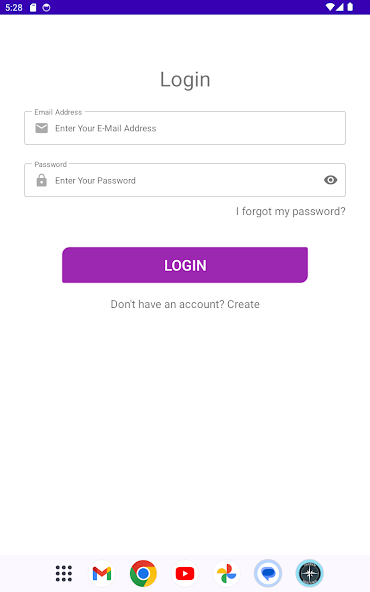
Task: Focus the Enter Your Password field
Action: click(185, 180)
